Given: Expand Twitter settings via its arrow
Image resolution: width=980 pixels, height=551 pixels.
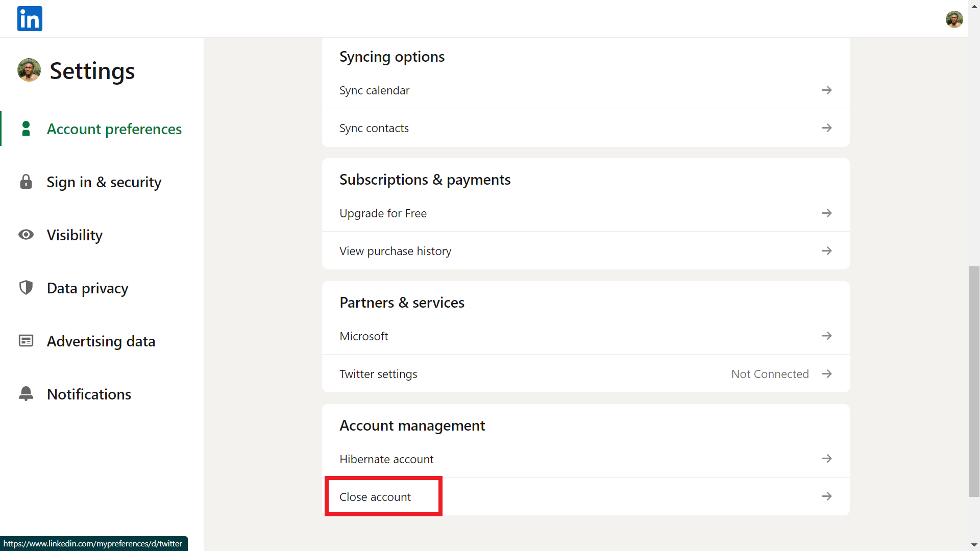Looking at the screenshot, I should tap(827, 373).
